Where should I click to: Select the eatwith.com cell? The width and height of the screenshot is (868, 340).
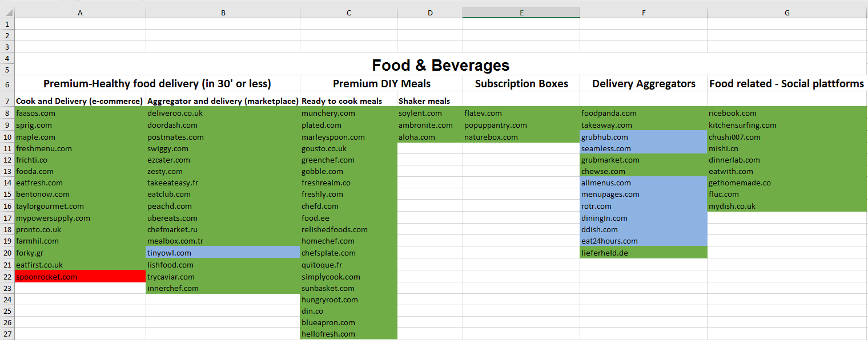787,171
